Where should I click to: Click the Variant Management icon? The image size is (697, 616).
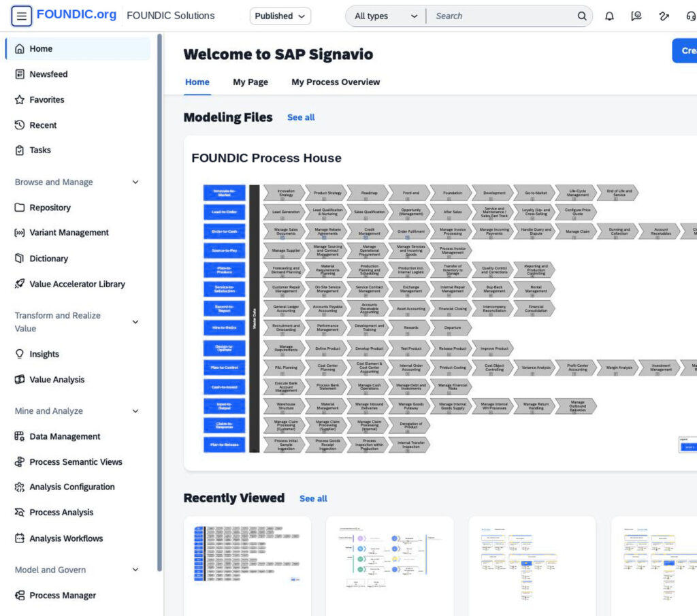[x=20, y=232]
